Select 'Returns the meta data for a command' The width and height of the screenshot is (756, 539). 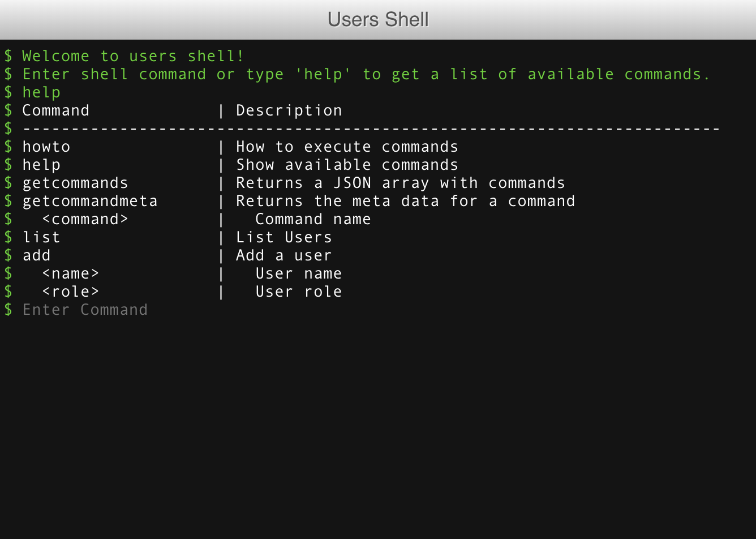(405, 201)
